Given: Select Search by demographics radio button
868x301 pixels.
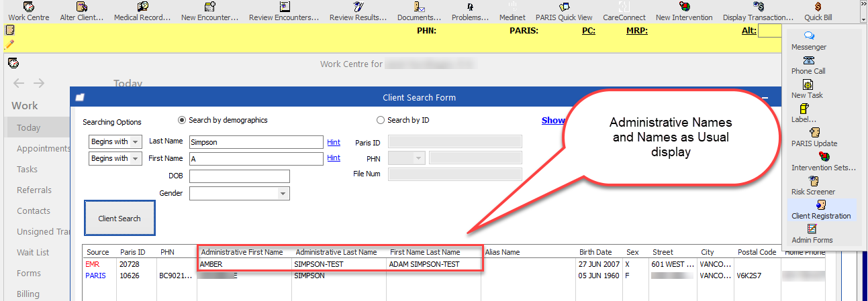Looking at the screenshot, I should (x=182, y=121).
